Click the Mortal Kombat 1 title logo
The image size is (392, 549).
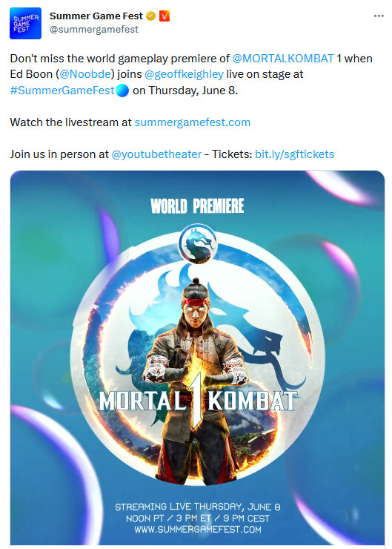coord(198,401)
